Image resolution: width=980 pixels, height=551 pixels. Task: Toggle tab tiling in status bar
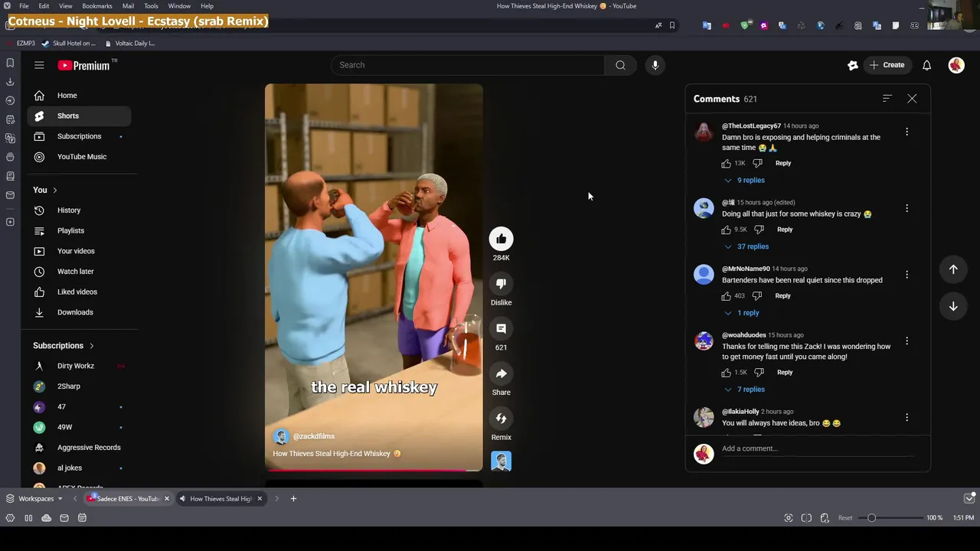[x=806, y=518]
